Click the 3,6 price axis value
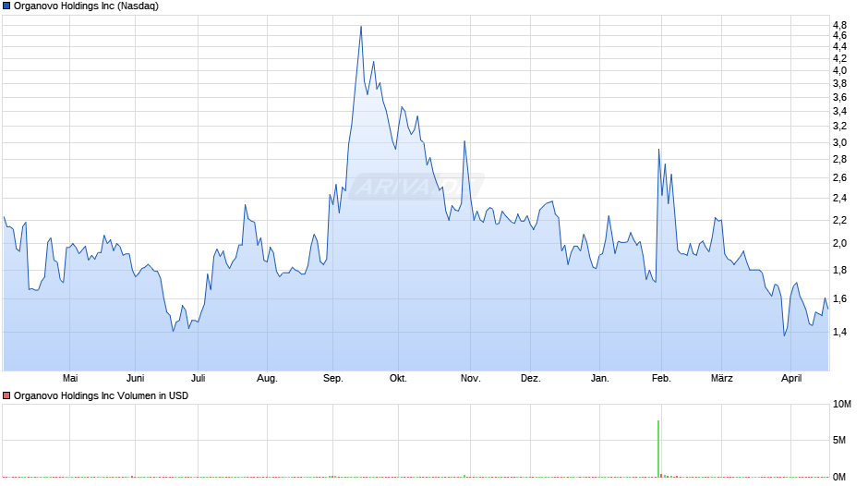Image resolution: width=868 pixels, height=486 pixels. click(839, 98)
